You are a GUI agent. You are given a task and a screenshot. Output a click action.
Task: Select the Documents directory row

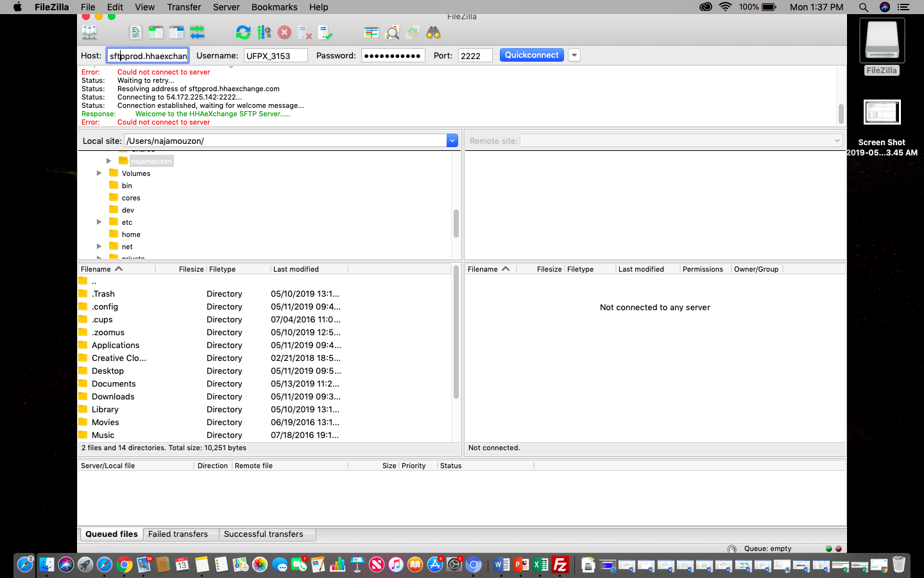pos(264,384)
